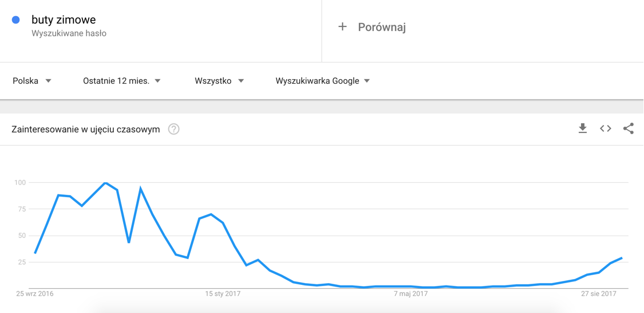
Task: Click the 27 sie 2017 axis label
Action: [x=598, y=294]
